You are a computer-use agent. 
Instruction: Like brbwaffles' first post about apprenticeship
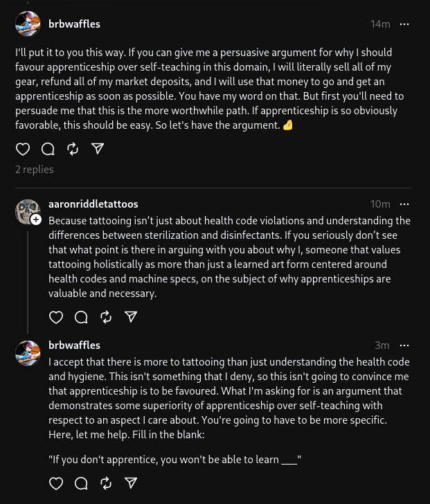click(x=23, y=149)
